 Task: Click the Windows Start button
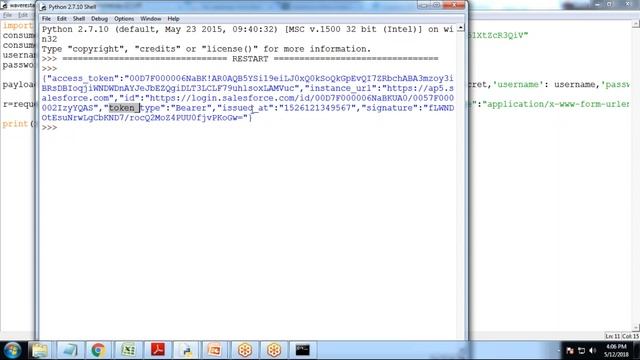pos(13,350)
